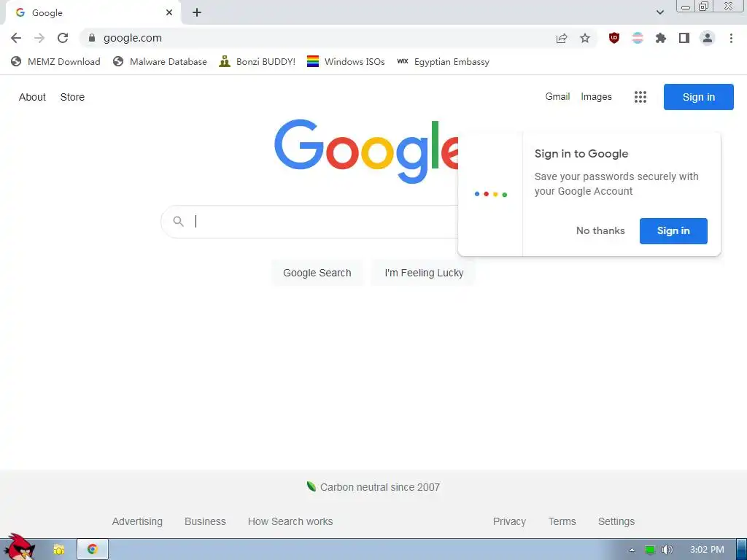Click the Google logo
The width and height of the screenshot is (747, 560).
[367, 152]
